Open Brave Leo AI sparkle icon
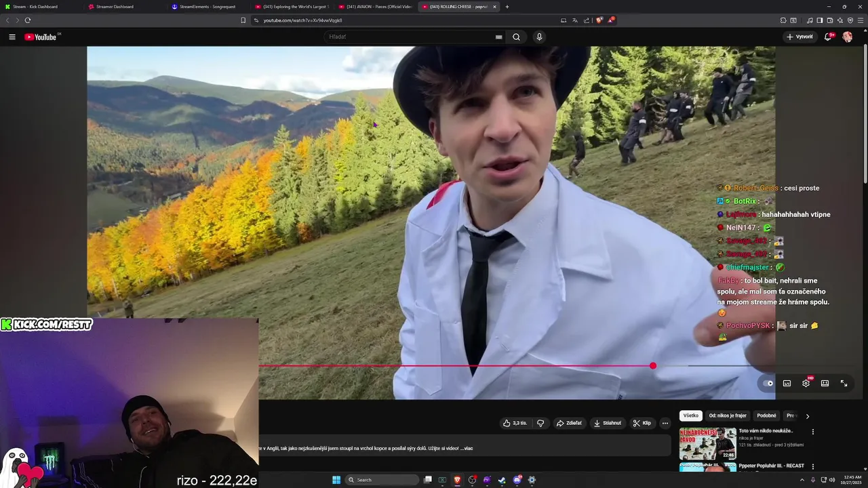 tap(840, 20)
